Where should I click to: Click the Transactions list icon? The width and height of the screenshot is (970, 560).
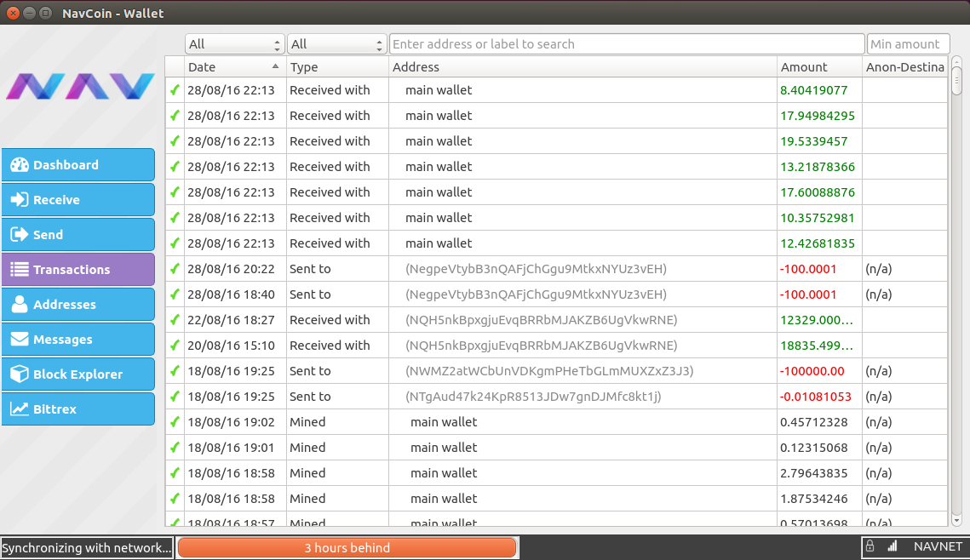coord(20,270)
